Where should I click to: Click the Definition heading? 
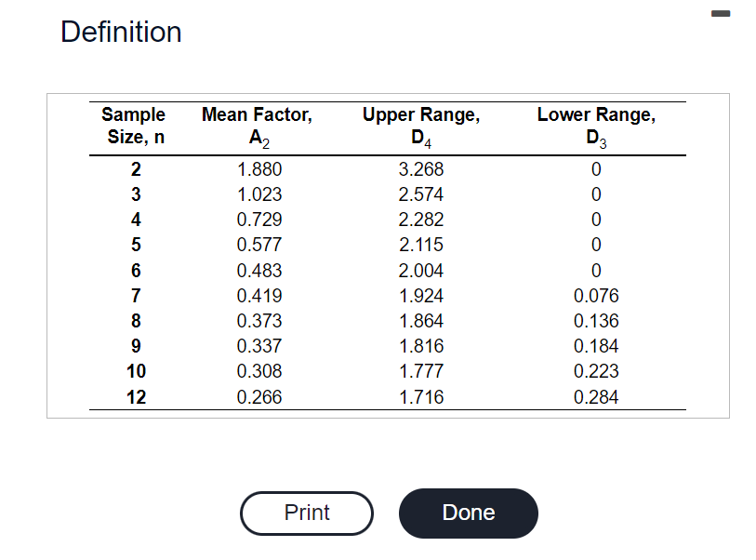click(121, 32)
